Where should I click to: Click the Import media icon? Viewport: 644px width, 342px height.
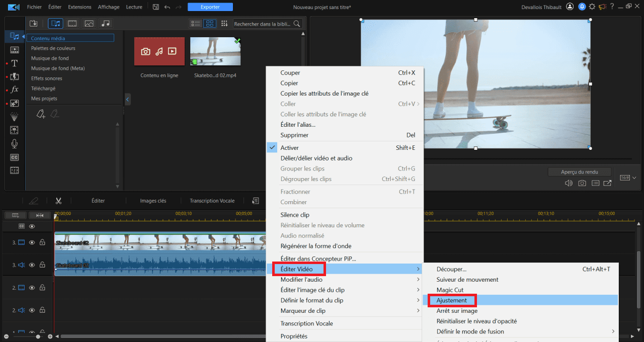pyautogui.click(x=34, y=24)
